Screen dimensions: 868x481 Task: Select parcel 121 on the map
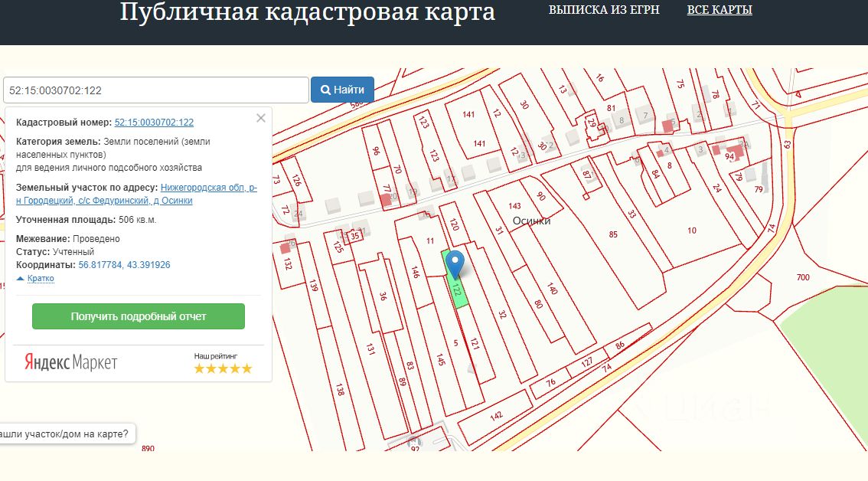[475, 344]
